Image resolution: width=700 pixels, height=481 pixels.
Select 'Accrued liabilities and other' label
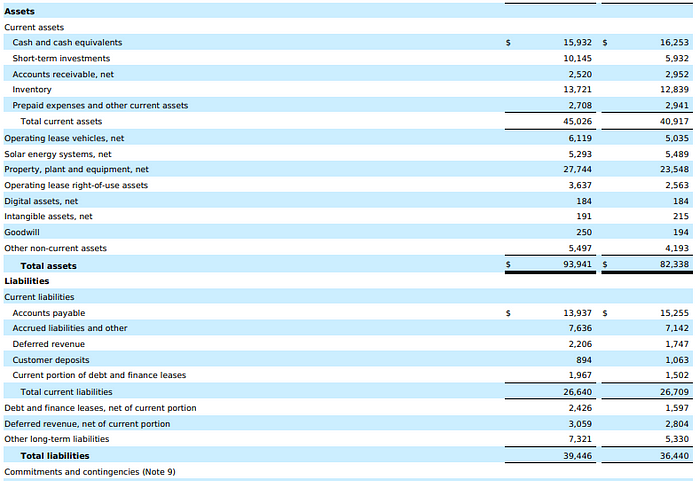coord(70,329)
